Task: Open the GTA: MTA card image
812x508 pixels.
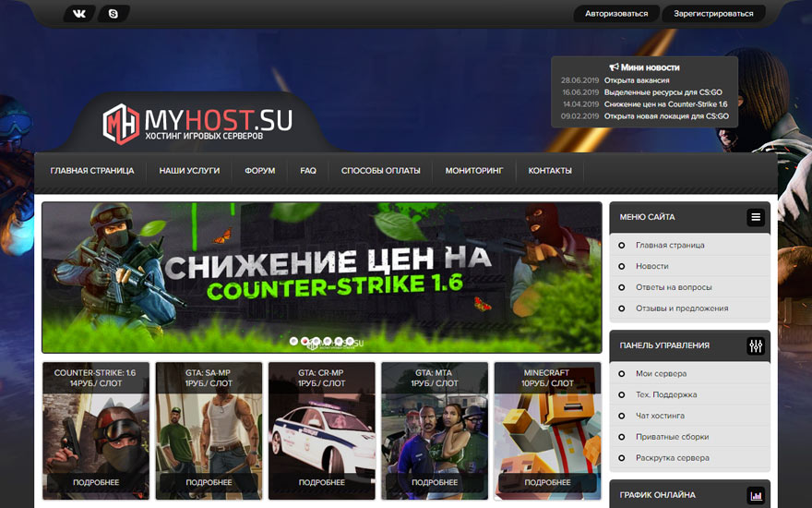Action: point(435,433)
